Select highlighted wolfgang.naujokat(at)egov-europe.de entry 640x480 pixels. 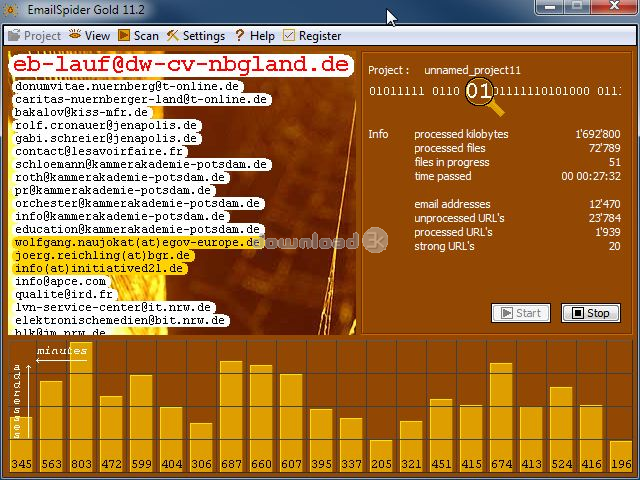(138, 242)
